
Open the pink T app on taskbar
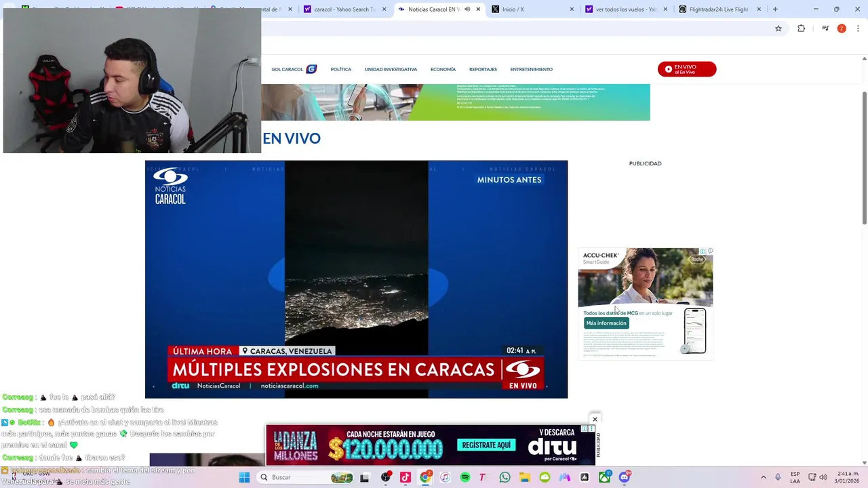pos(484,477)
